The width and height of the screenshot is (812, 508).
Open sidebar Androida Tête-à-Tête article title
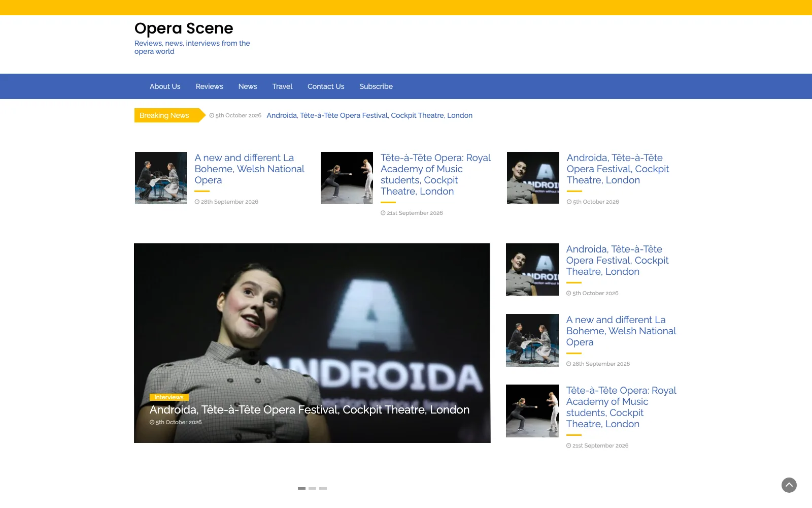617,261
